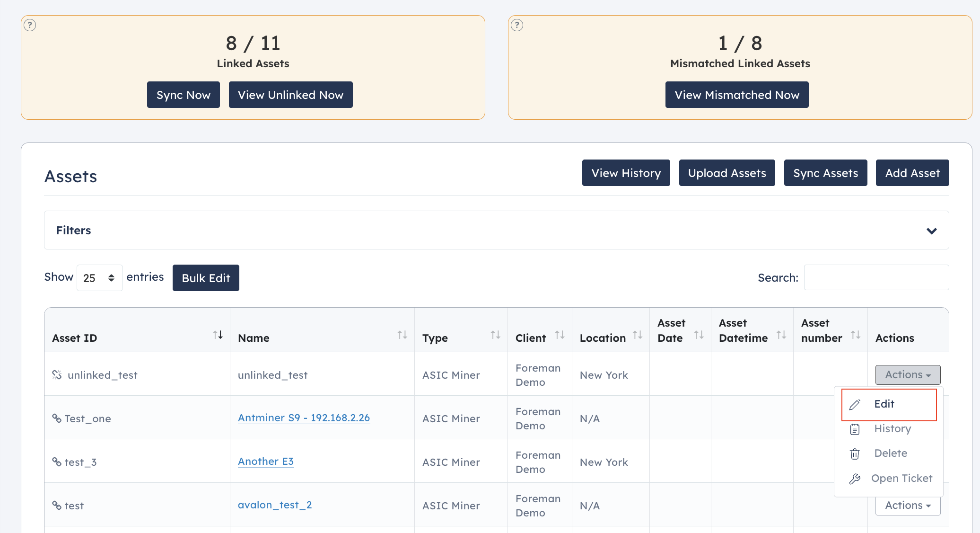Screen dimensions: 980x533
Task: Click link icon beside asset ID test
Action: pos(57,506)
